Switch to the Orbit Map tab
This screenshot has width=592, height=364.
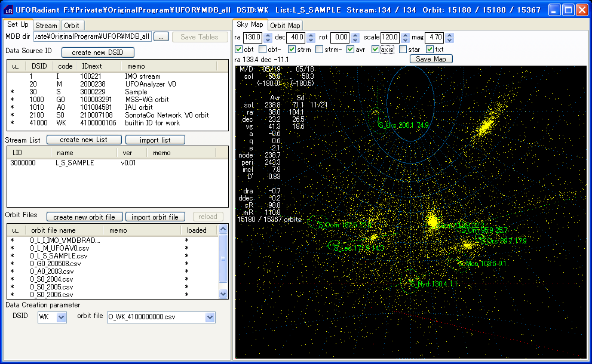(x=285, y=25)
